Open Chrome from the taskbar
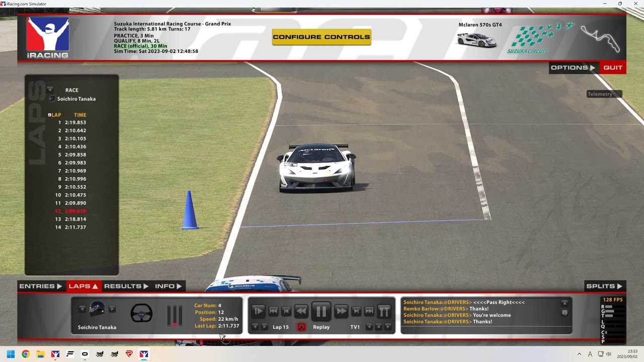Screen dimensions: 644x362 (x=26, y=354)
